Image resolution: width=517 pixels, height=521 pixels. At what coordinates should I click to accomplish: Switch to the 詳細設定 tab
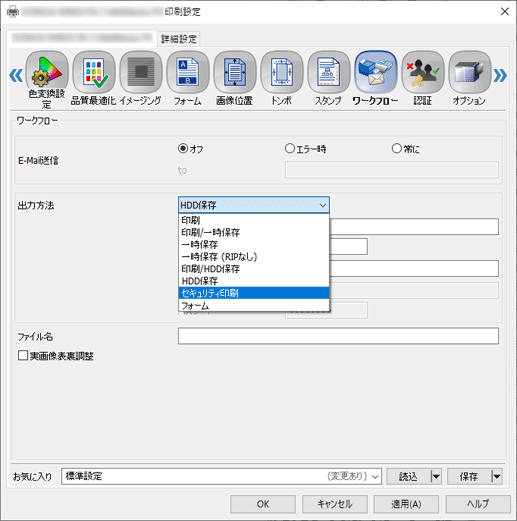tap(179, 39)
